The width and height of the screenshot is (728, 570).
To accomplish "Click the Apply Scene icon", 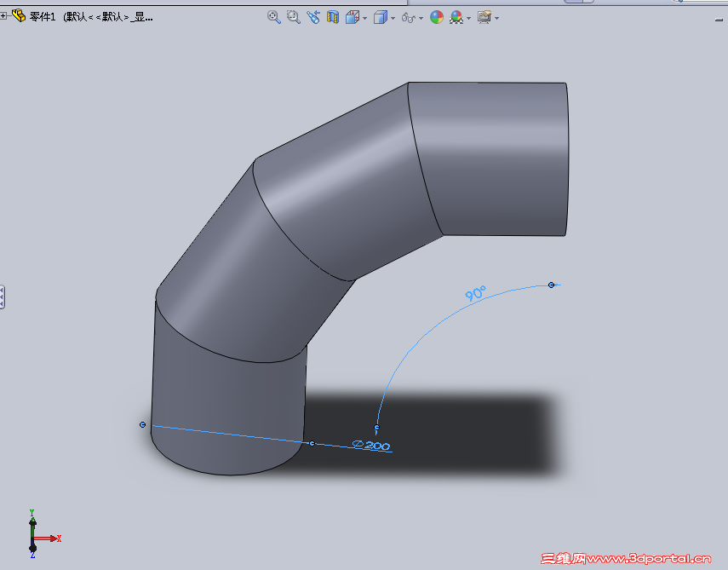I will tap(456, 17).
